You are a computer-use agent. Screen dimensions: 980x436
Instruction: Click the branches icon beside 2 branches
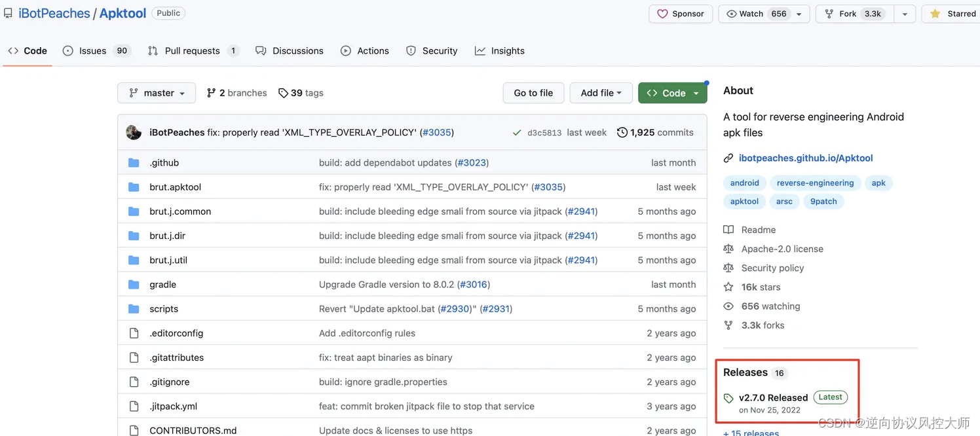(211, 93)
